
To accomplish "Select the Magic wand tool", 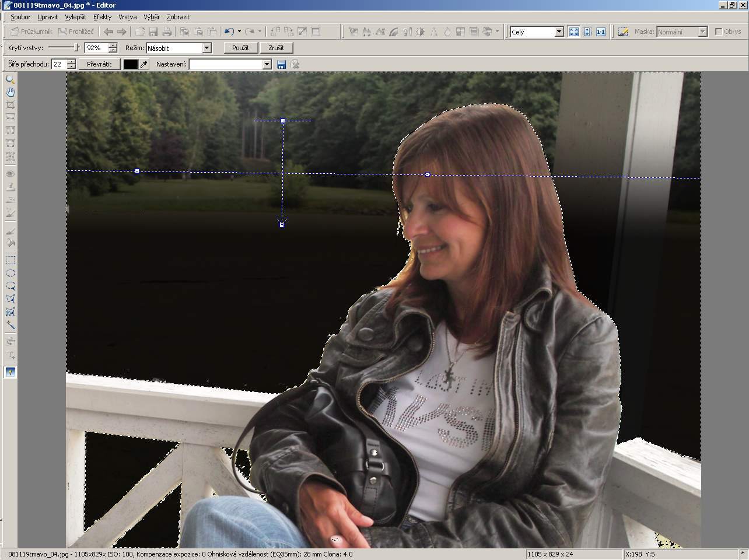I will point(10,325).
